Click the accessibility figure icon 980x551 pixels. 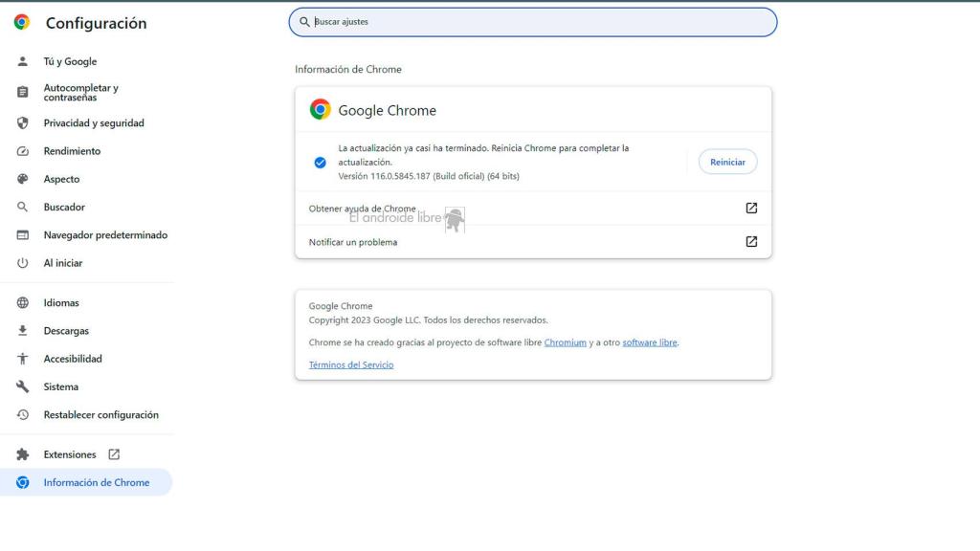(23, 359)
